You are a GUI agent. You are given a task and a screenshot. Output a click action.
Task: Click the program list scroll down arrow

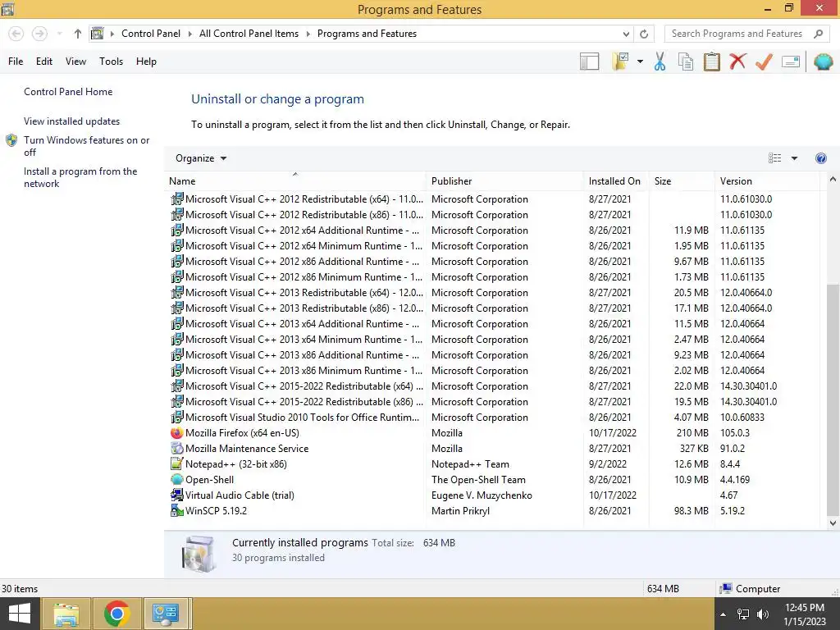[x=833, y=523]
